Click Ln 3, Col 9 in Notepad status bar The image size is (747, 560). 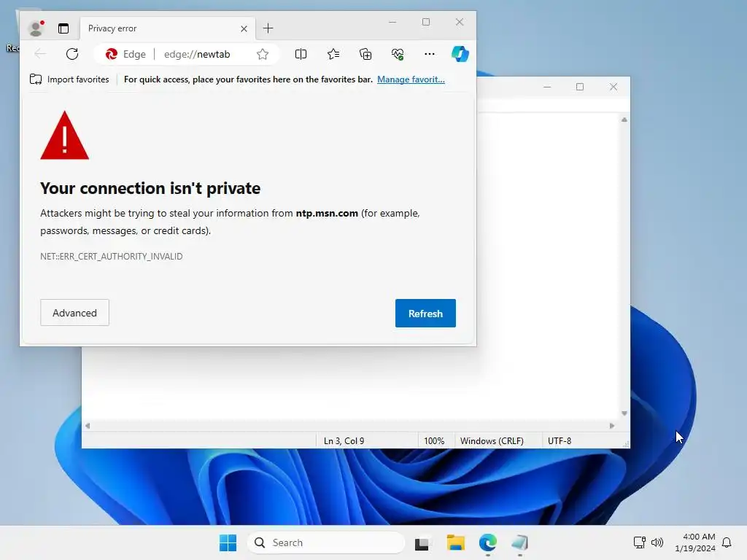tap(344, 441)
